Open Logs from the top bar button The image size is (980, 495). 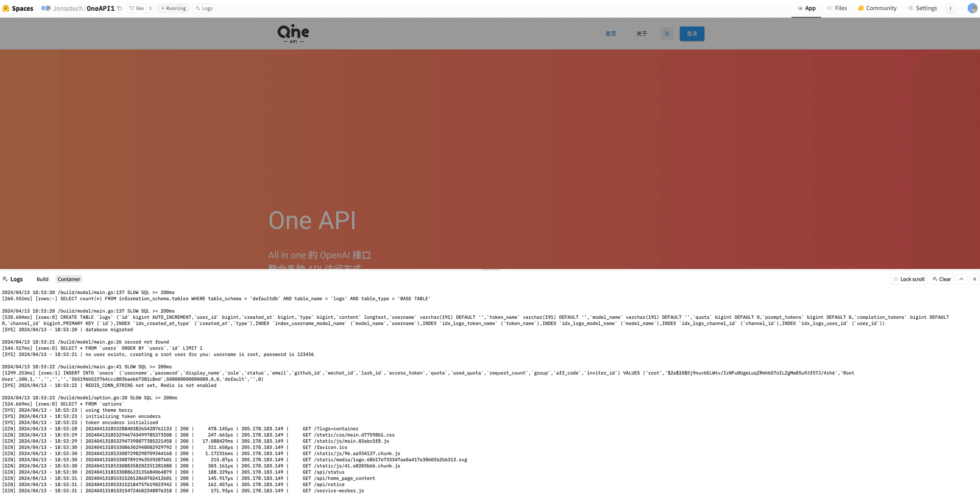tap(204, 8)
